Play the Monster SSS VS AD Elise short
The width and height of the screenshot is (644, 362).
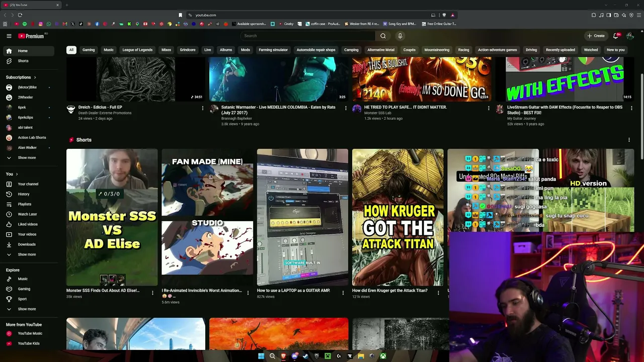coord(112,217)
